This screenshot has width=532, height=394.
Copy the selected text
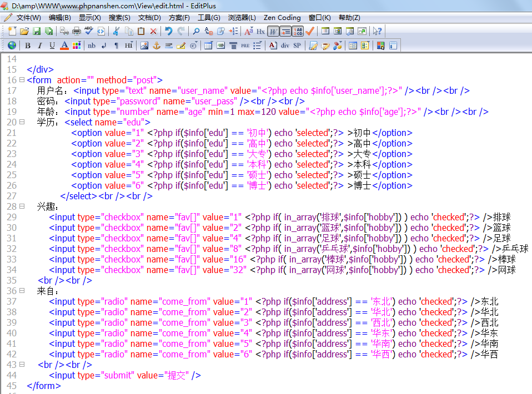(x=129, y=31)
